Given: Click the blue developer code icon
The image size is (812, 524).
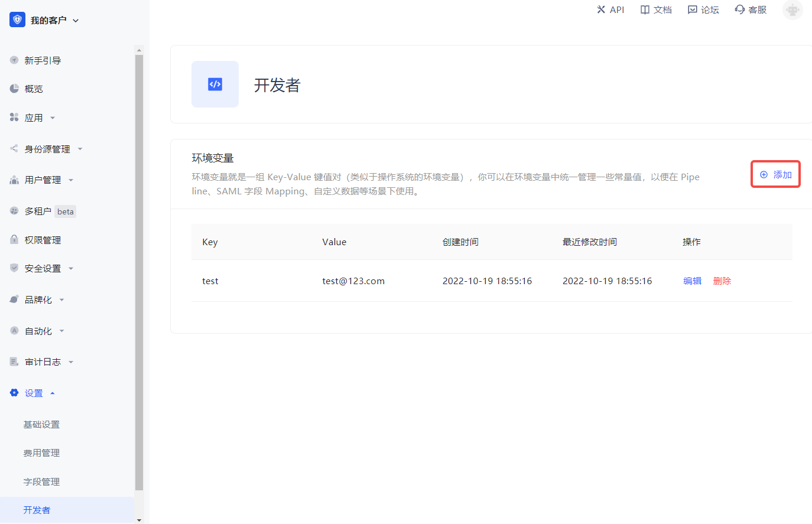Looking at the screenshot, I should 215,84.
